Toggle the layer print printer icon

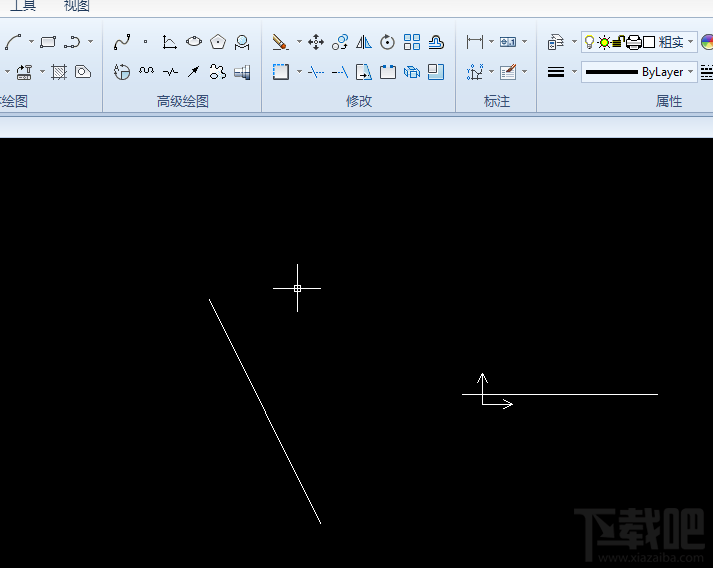tap(633, 42)
